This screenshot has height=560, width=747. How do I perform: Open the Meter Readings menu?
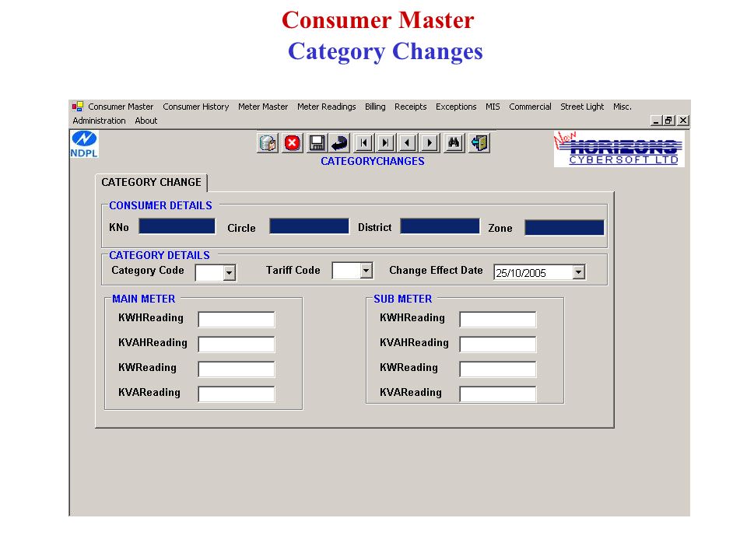[326, 107]
